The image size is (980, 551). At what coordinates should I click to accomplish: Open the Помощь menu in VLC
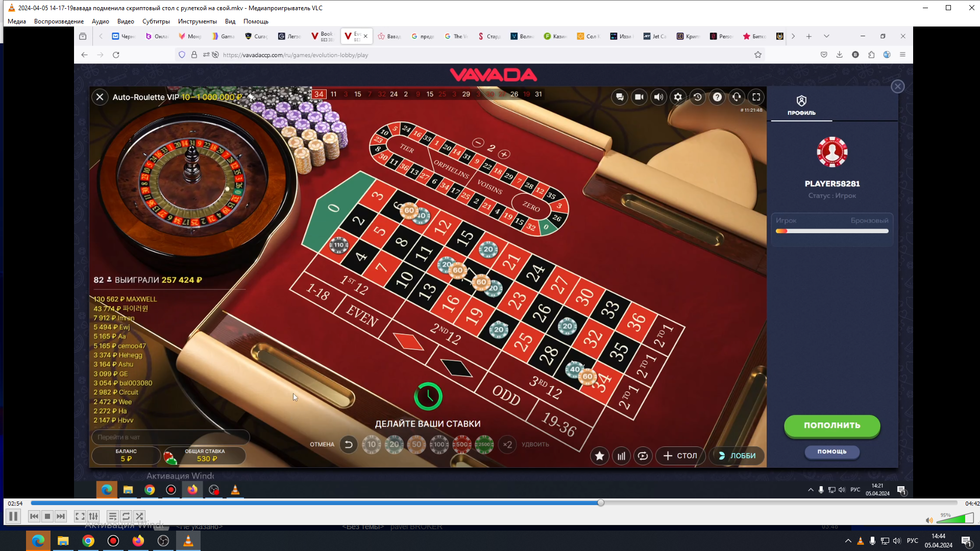pos(256,21)
